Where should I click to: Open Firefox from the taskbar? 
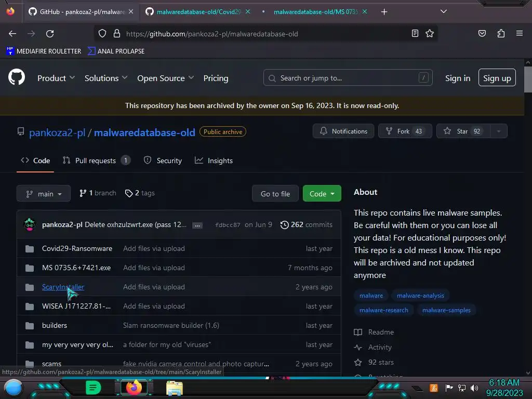(x=134, y=387)
